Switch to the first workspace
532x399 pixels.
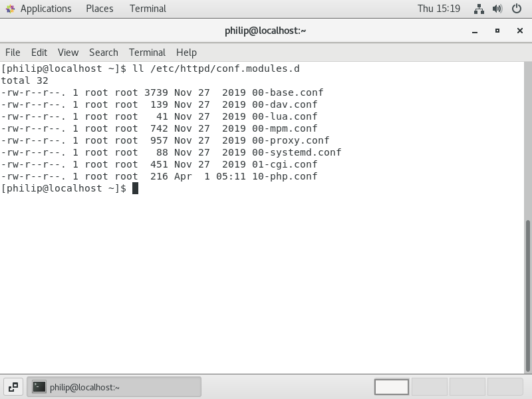point(392,387)
